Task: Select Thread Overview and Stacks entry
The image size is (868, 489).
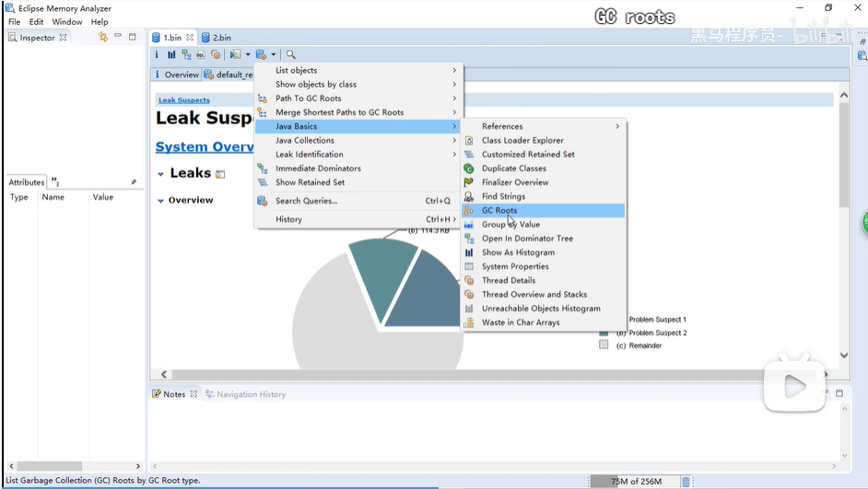Action: (543, 295)
